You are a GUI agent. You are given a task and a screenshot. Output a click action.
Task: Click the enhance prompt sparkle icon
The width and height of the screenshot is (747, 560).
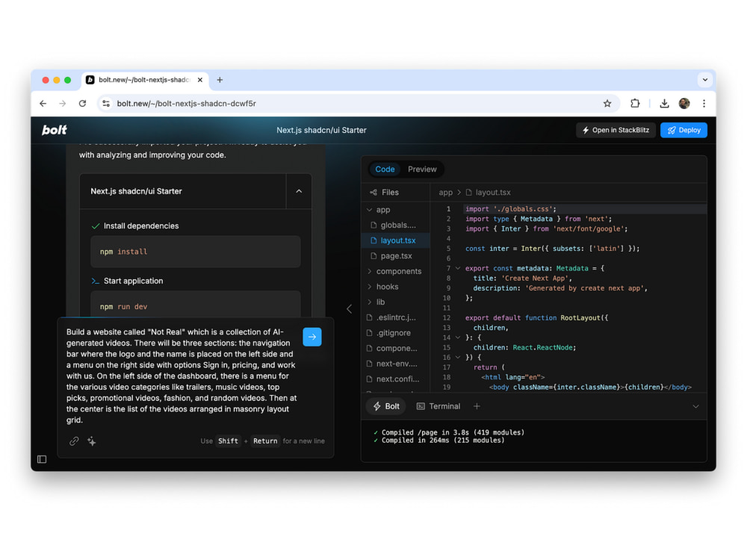(x=91, y=441)
